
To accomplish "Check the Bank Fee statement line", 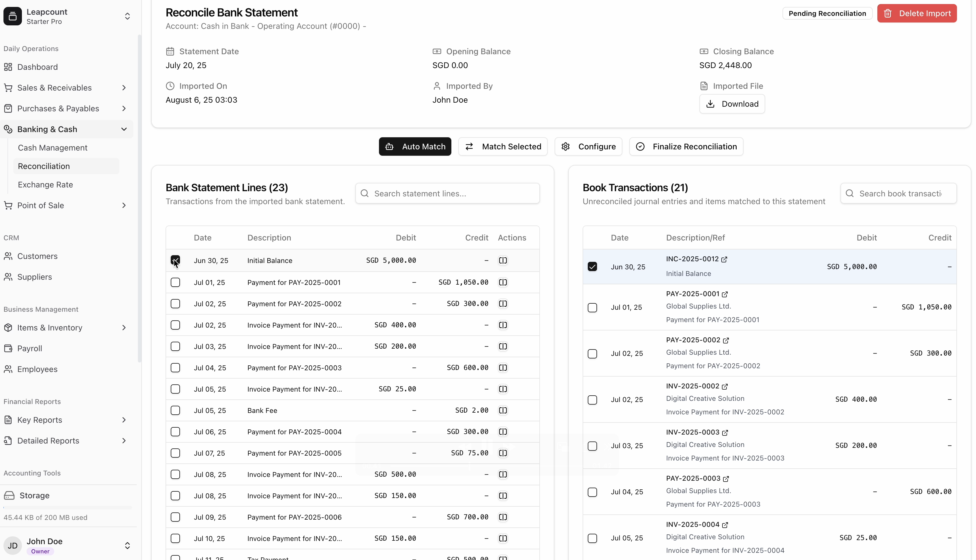I will [175, 410].
